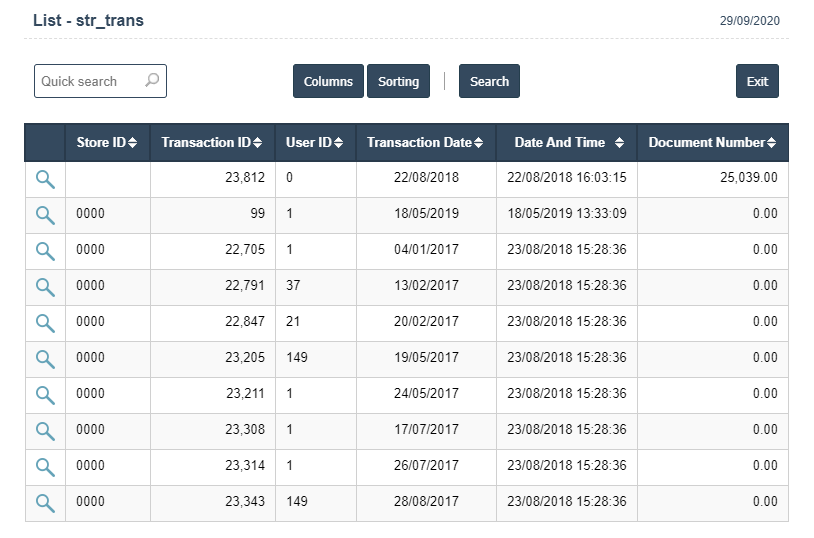The height and width of the screenshot is (538, 814).
Task: Click the Sorting button
Action: [398, 82]
